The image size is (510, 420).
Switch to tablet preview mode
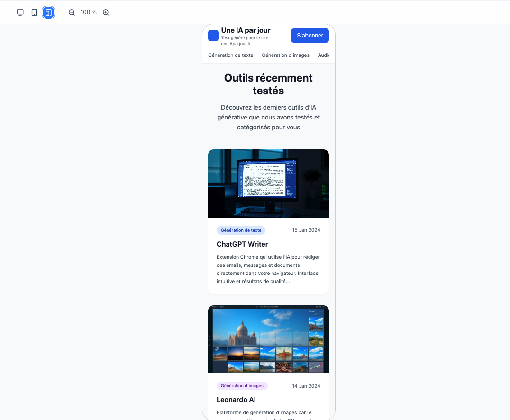tap(34, 12)
